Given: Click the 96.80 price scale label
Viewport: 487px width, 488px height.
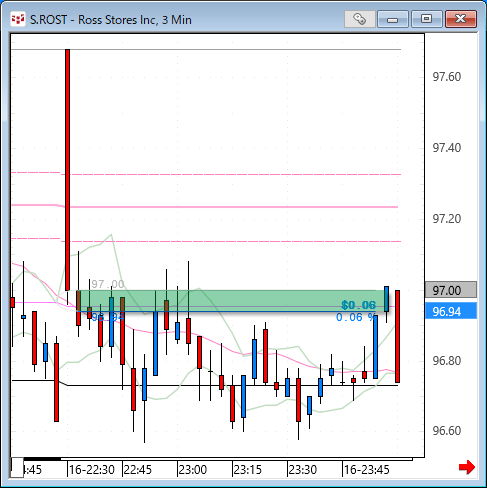Looking at the screenshot, I should [x=447, y=361].
